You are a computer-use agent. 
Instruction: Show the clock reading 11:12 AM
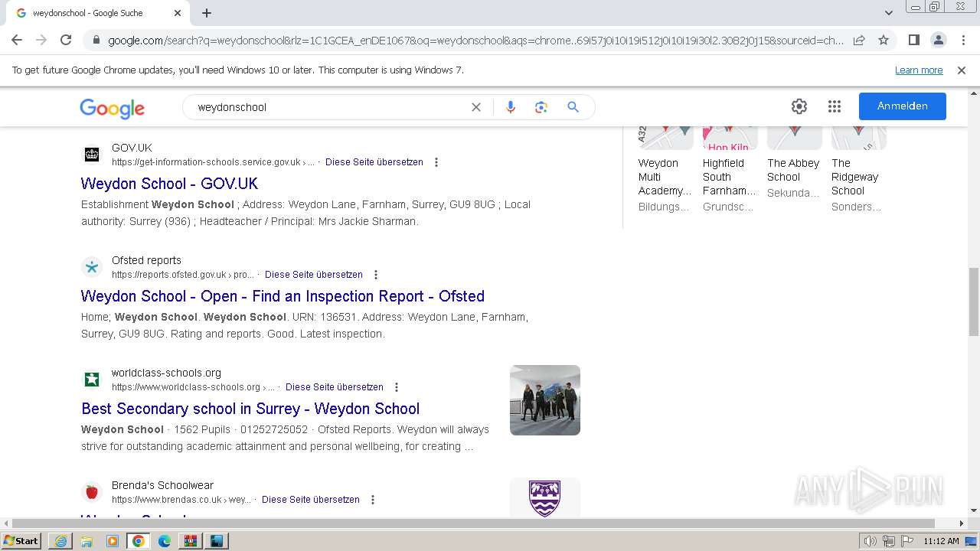coord(941,541)
